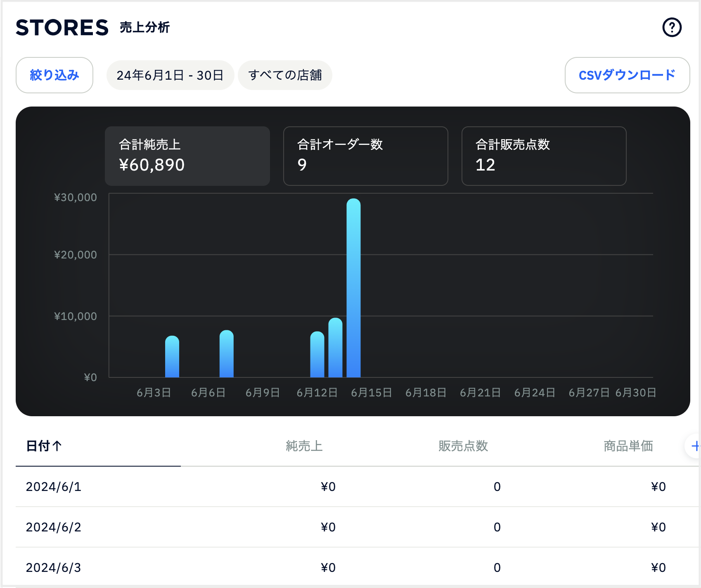Click the bar just left of 6月12日
The width and height of the screenshot is (701, 588).
pos(317,354)
